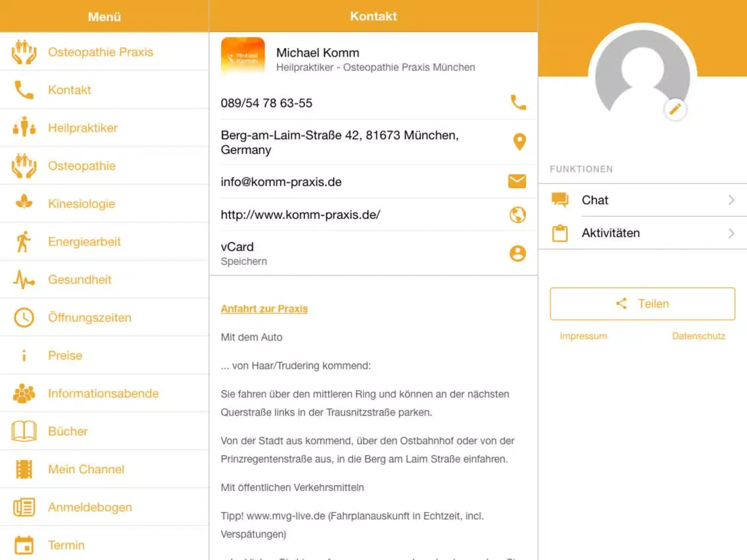Open Gesundheit from the menu
The image size is (747, 560).
point(105,279)
